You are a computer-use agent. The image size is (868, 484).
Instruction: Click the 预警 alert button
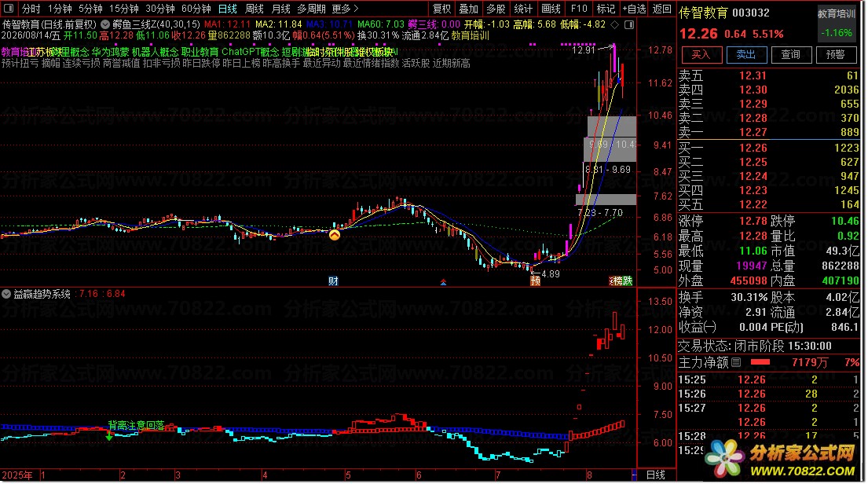[x=835, y=54]
